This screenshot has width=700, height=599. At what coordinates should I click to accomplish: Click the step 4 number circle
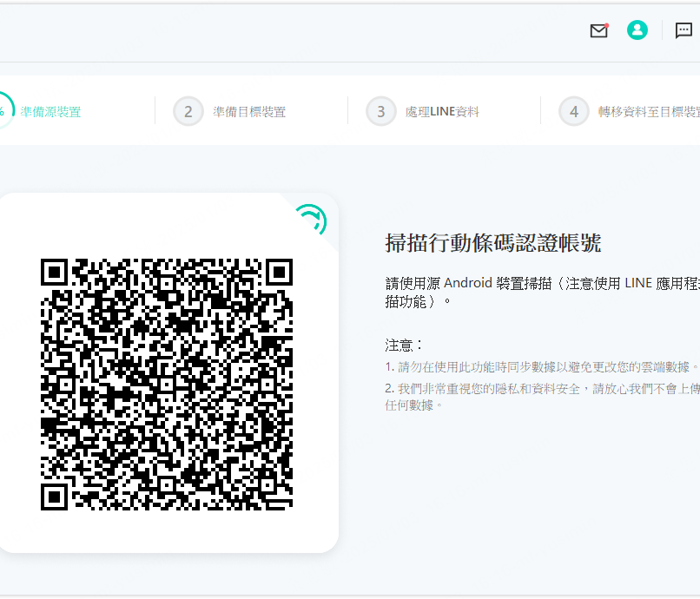(574, 112)
